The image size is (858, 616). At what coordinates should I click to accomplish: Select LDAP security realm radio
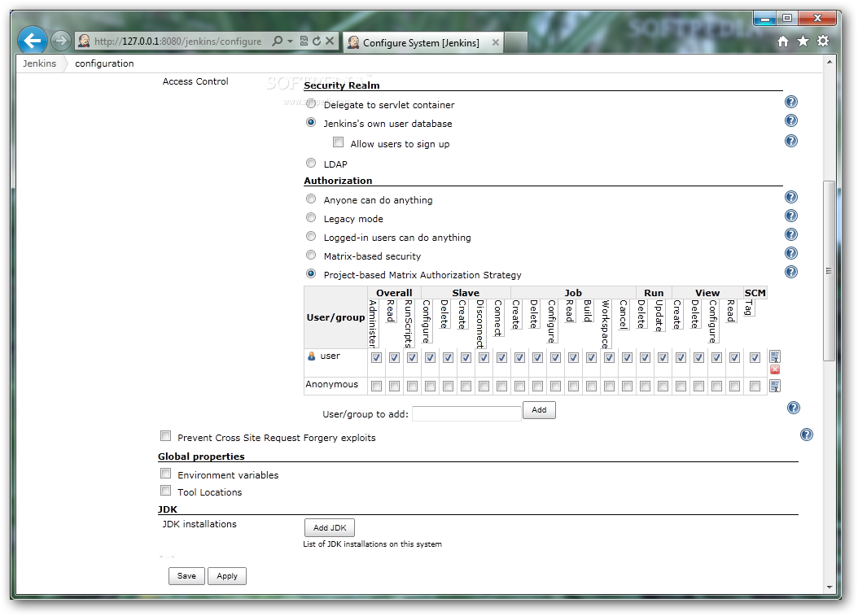click(x=311, y=163)
